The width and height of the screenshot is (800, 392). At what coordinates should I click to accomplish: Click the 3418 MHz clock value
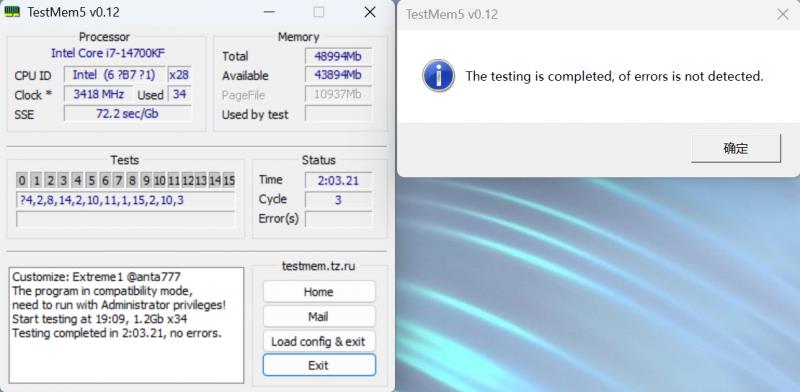point(99,94)
